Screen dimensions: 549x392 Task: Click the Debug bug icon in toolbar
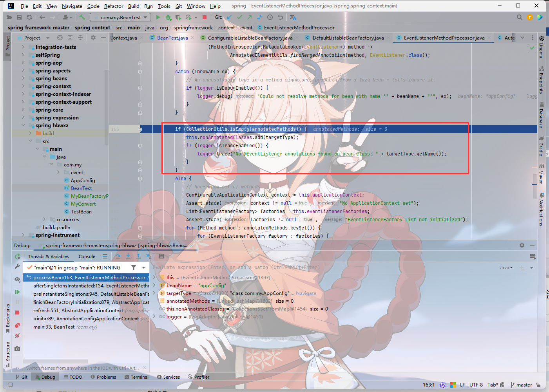tap(168, 17)
